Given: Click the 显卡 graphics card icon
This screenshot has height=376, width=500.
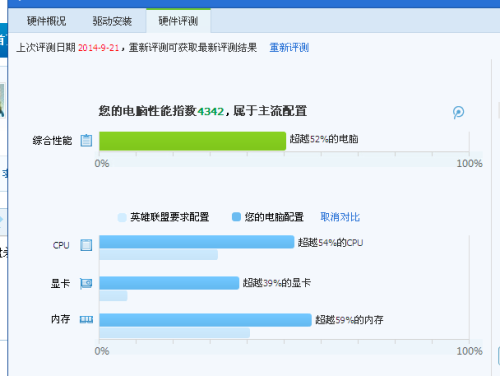Looking at the screenshot, I should pyautogui.click(x=86, y=284).
